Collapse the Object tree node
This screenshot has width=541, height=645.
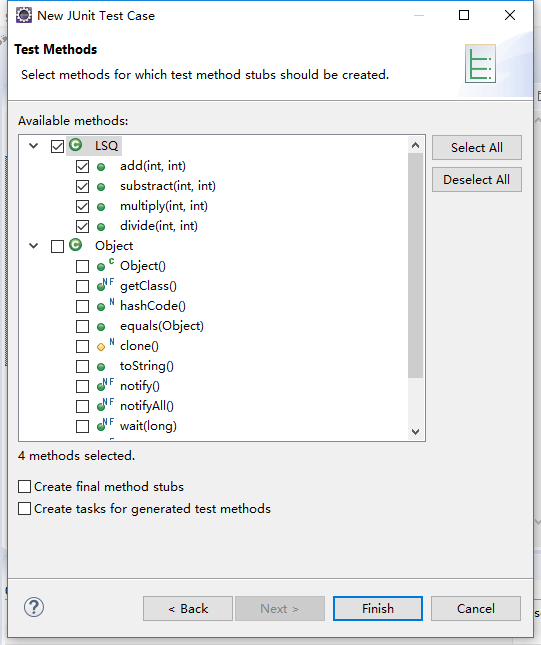34,246
